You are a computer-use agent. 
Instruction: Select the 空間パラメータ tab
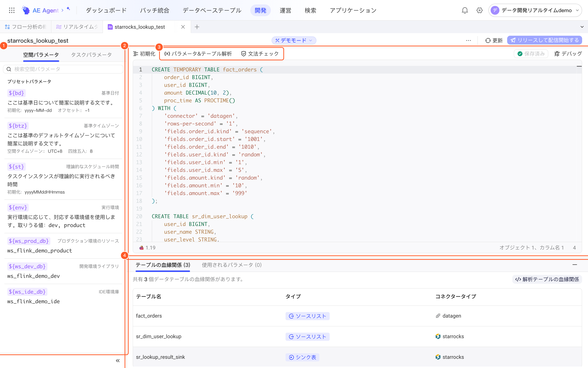pos(41,55)
